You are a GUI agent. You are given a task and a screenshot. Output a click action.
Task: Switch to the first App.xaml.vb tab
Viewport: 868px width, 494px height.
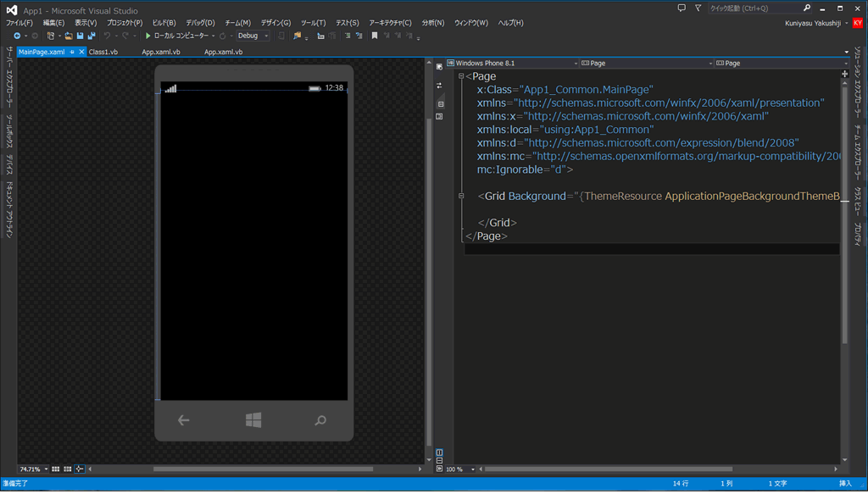[x=161, y=52]
